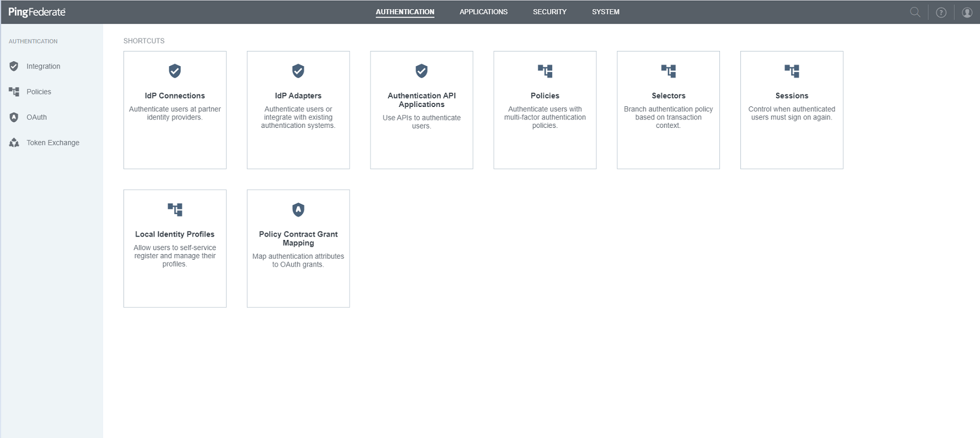Open the help question mark icon
Viewport: 980px width, 438px height.
941,12
